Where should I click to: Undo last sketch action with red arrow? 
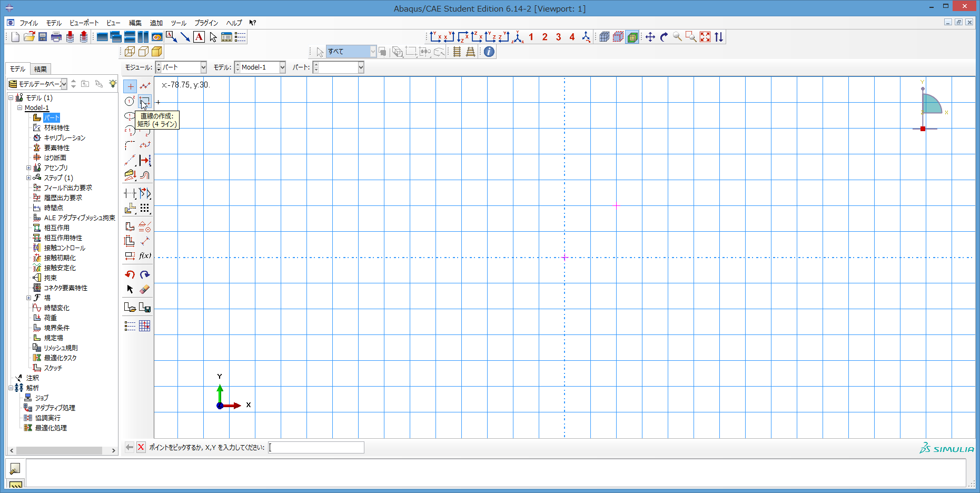[130, 274]
